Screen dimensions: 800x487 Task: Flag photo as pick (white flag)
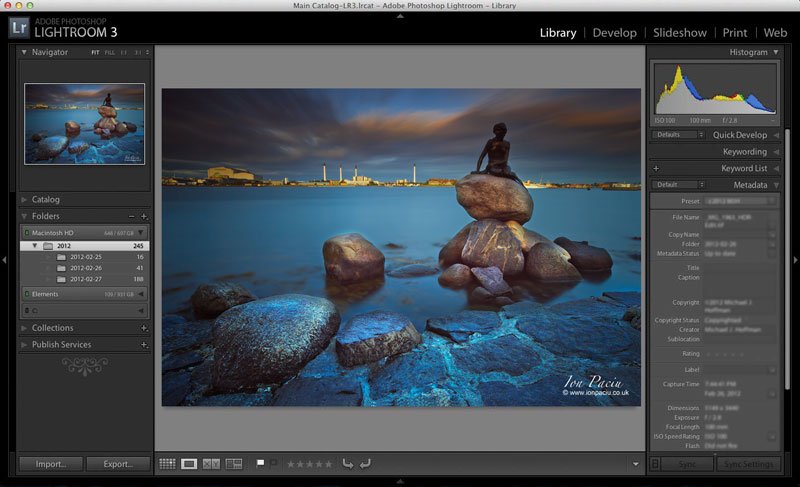pos(260,463)
